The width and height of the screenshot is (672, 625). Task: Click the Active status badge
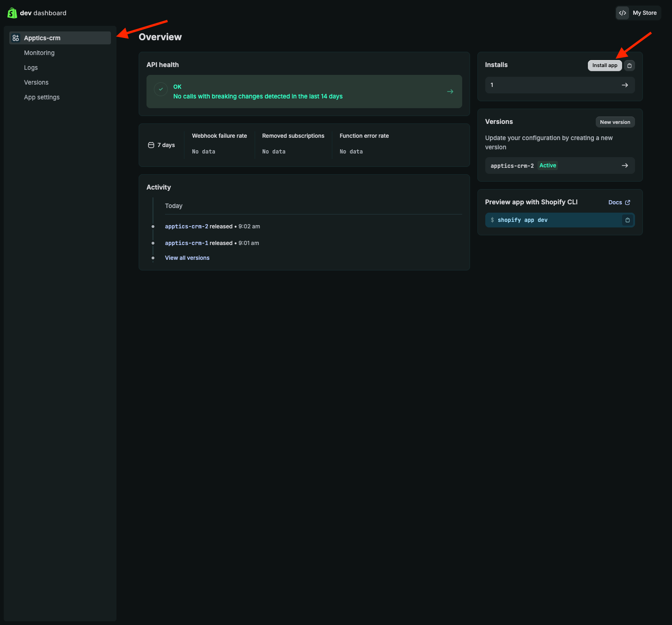click(x=548, y=165)
